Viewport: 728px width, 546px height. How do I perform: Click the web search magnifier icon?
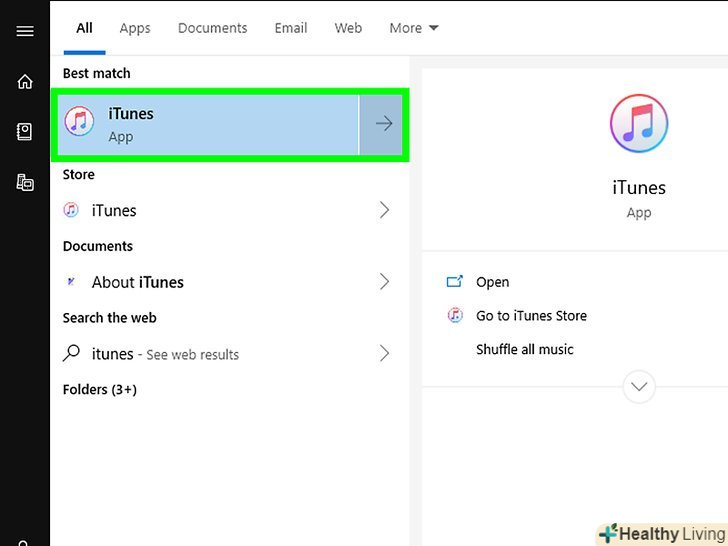[71, 354]
